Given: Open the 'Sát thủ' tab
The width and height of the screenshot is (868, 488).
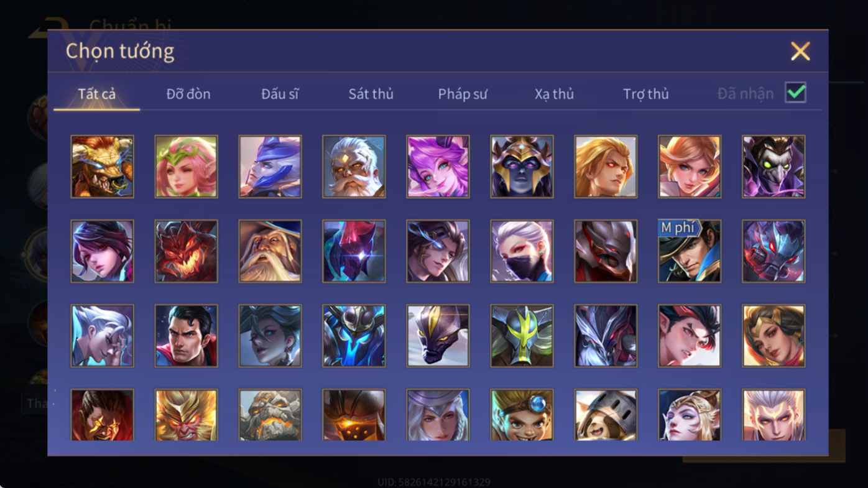Looking at the screenshot, I should pos(371,94).
